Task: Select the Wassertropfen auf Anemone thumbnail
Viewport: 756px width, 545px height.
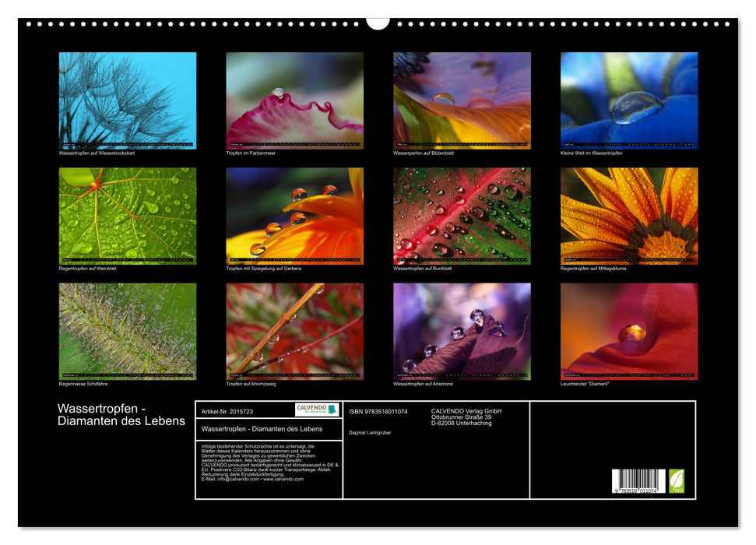Action: 462,331
